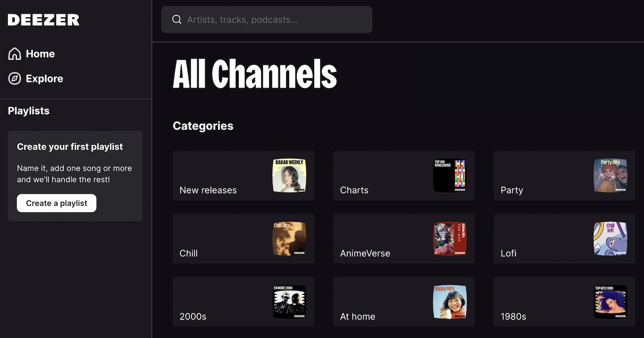644x338 pixels.
Task: Select the 1980s category card
Action: point(564,302)
